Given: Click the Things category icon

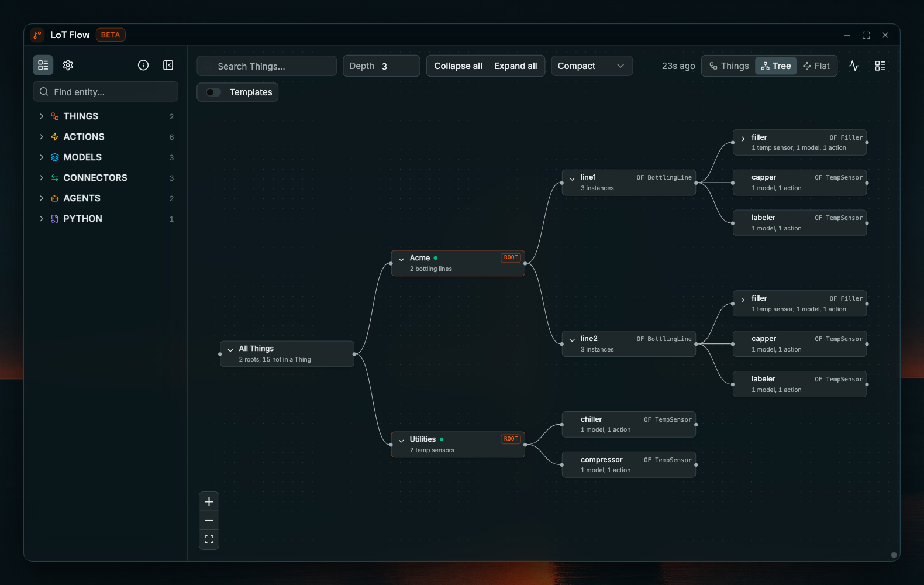Looking at the screenshot, I should tap(55, 116).
